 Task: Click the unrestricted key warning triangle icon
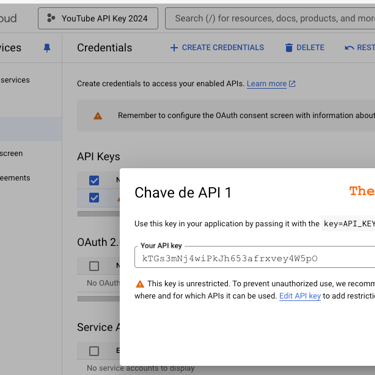(140, 284)
